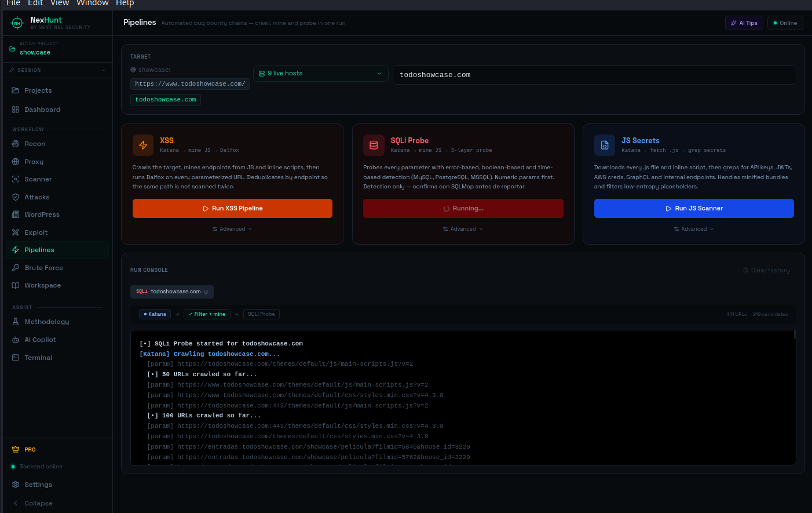Click the run console scrollbar
The image size is (812, 513).
click(x=795, y=334)
